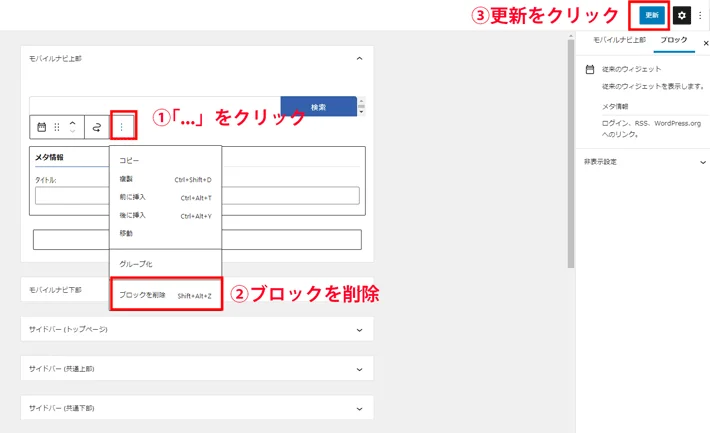Click the search text field beside 検索
Image resolution: width=710 pixels, height=433 pixels.
pyautogui.click(x=155, y=105)
